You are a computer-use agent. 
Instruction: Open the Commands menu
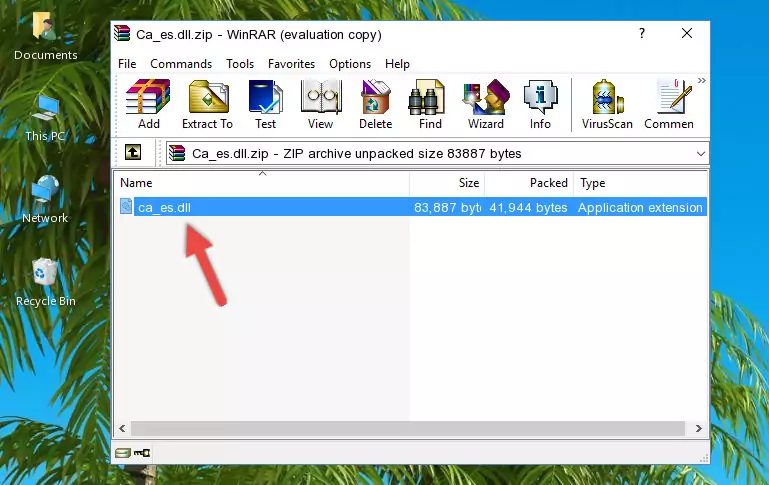tap(181, 64)
